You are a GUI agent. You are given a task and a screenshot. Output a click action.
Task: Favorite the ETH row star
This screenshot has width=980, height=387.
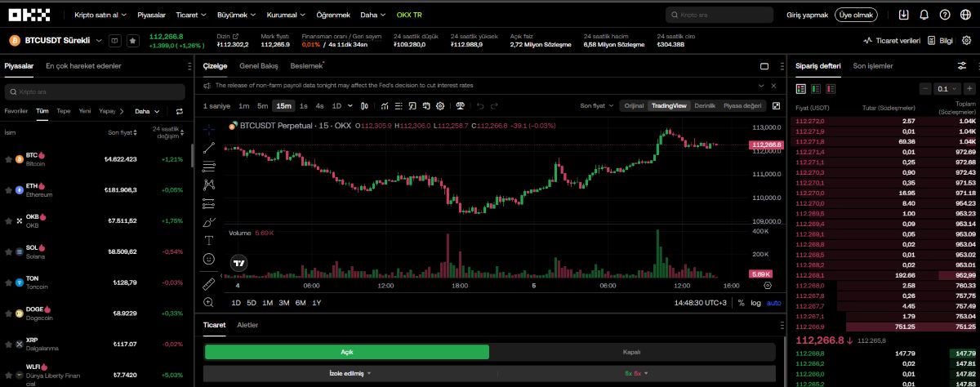pos(8,189)
